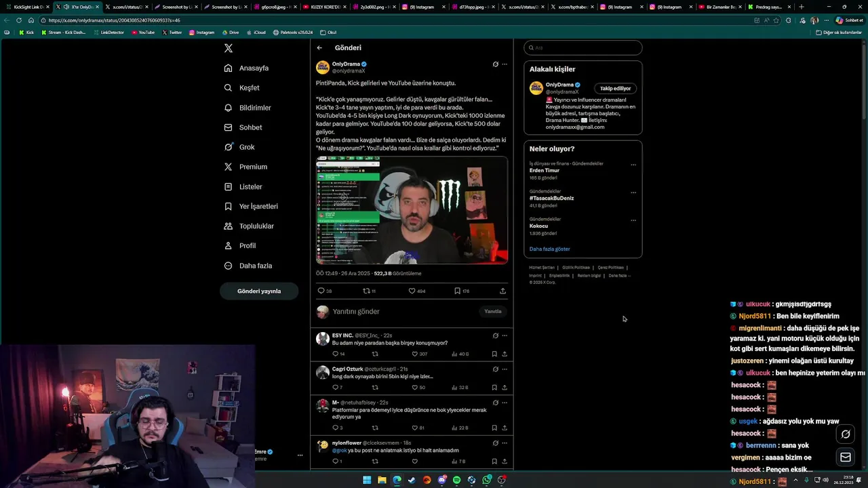Viewport: 868px width, 488px height.
Task: Like the @netuhafbisey reply
Action: [x=415, y=428]
